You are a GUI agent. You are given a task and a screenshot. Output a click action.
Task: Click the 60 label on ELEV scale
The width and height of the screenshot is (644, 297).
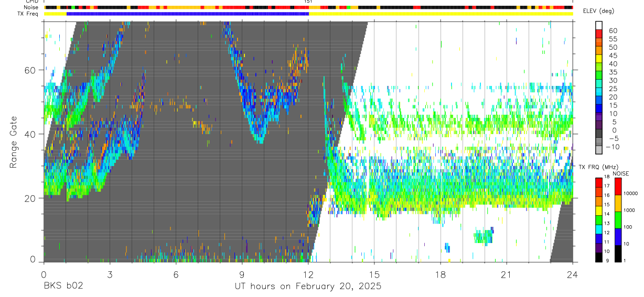(612, 31)
